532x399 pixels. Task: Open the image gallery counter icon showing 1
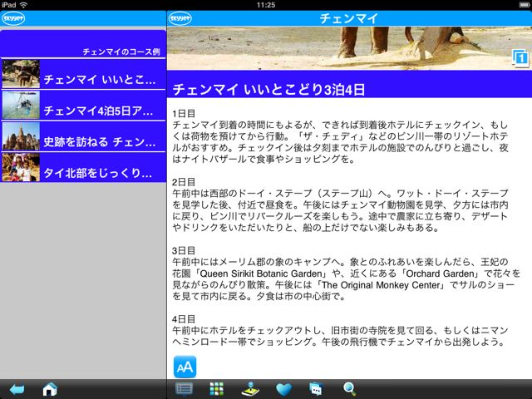pyautogui.click(x=520, y=58)
